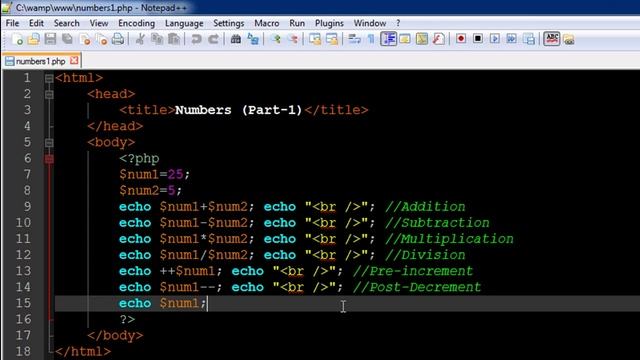Click the Paste clipboard icon
640x360 pixels.
(174, 39)
